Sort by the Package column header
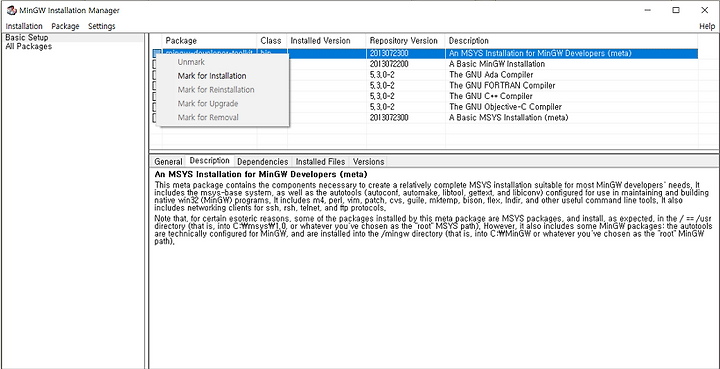Image resolution: width=720 pixels, height=369 pixels. [210, 41]
